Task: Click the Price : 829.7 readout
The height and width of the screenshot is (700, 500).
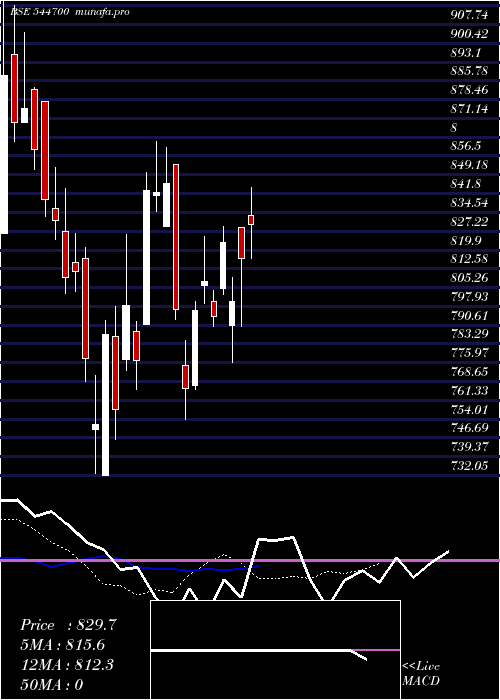Action: [68, 625]
